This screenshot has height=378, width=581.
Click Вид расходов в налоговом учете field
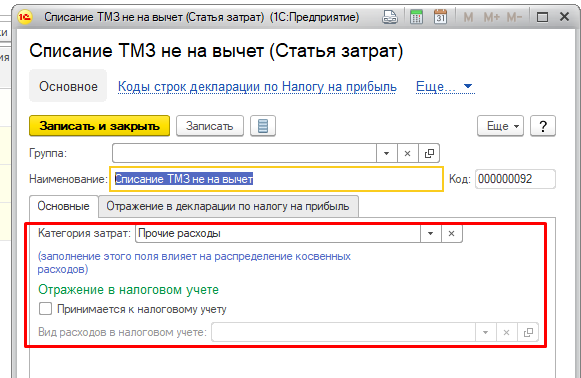pyautogui.click(x=343, y=332)
